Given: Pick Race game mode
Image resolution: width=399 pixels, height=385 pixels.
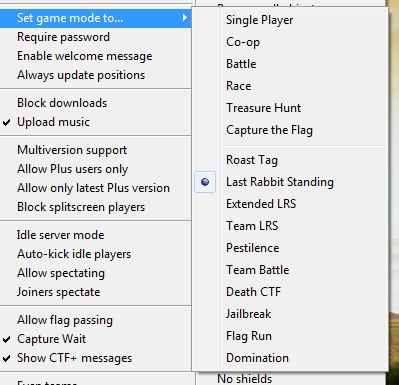Looking at the screenshot, I should tap(290, 86).
